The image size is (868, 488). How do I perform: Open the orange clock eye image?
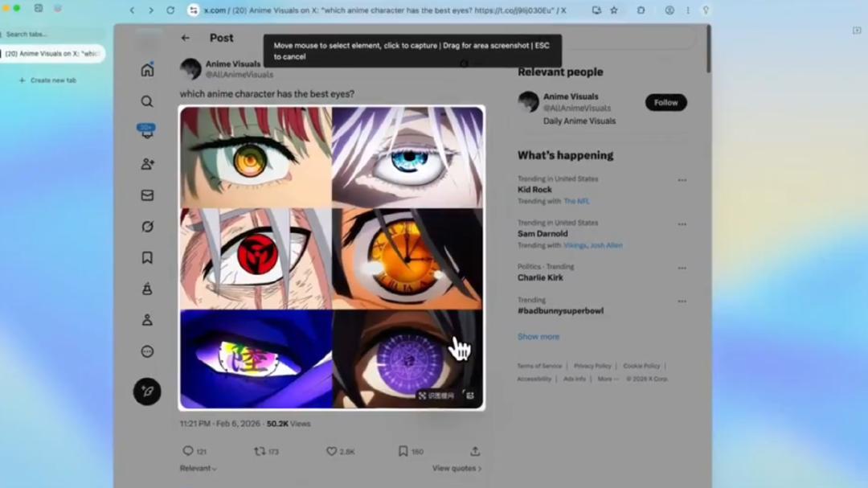point(407,259)
